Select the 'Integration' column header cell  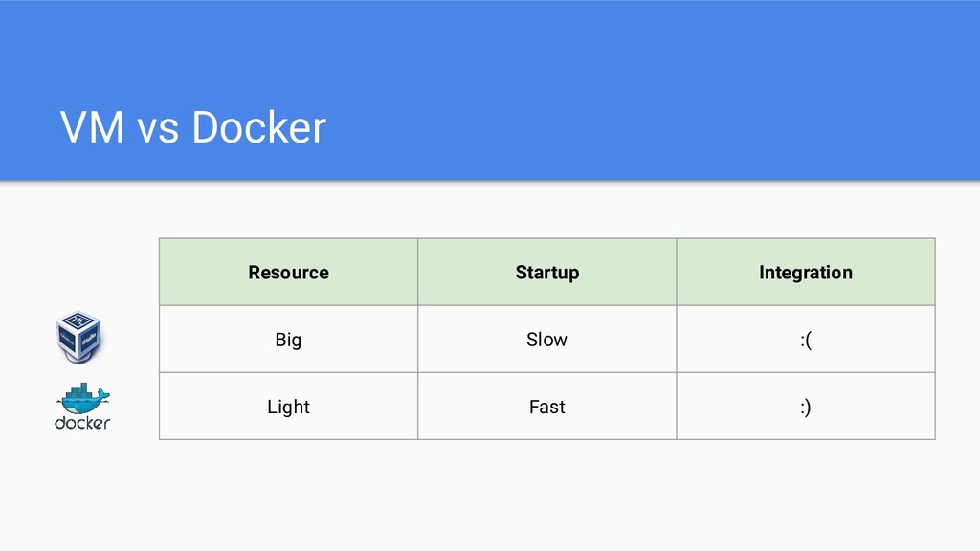coord(805,273)
